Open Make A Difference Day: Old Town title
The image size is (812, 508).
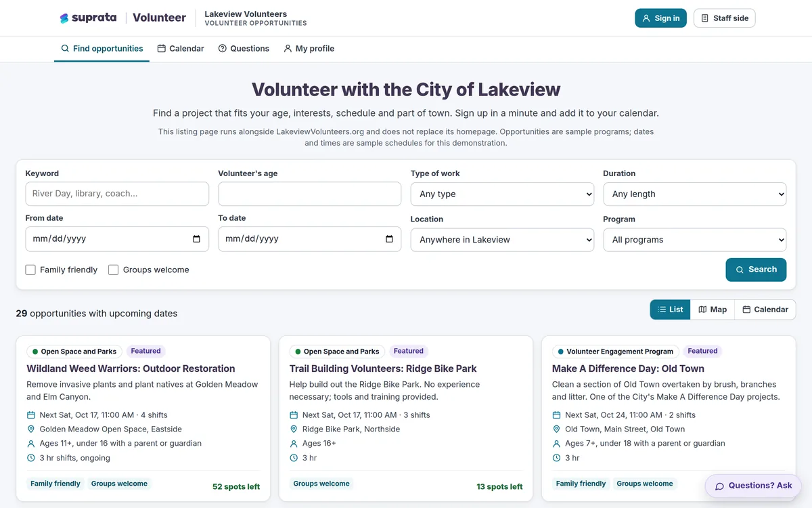[x=628, y=368]
